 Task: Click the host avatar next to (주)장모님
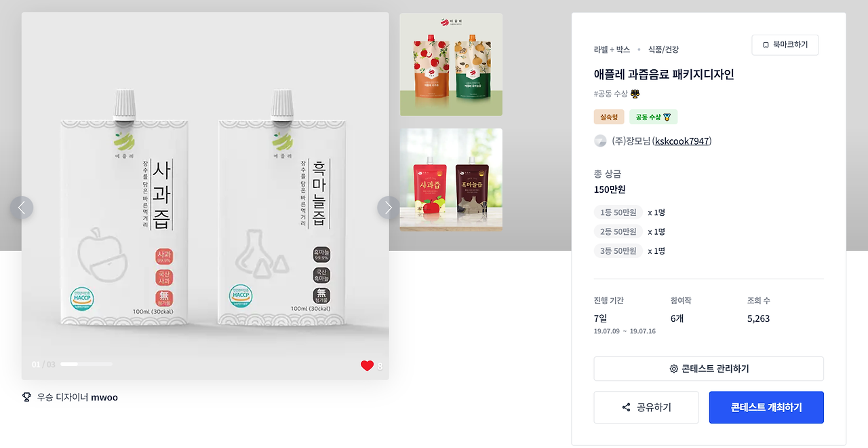600,141
